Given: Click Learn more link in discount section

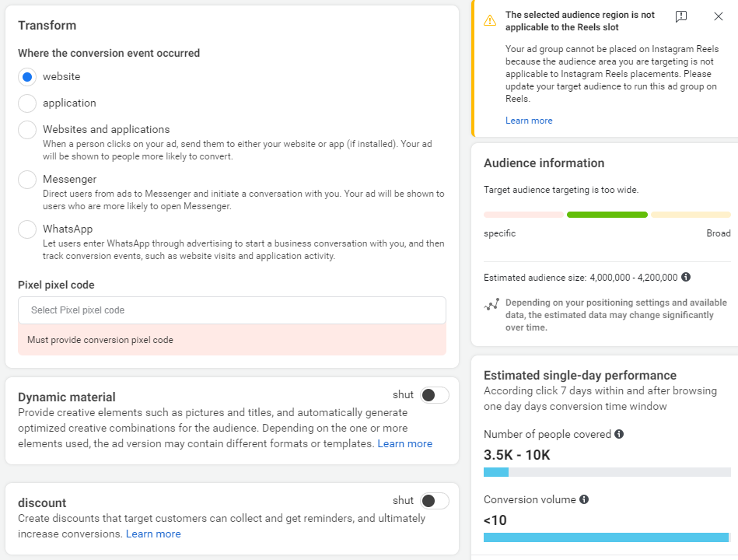Looking at the screenshot, I should coord(153,534).
